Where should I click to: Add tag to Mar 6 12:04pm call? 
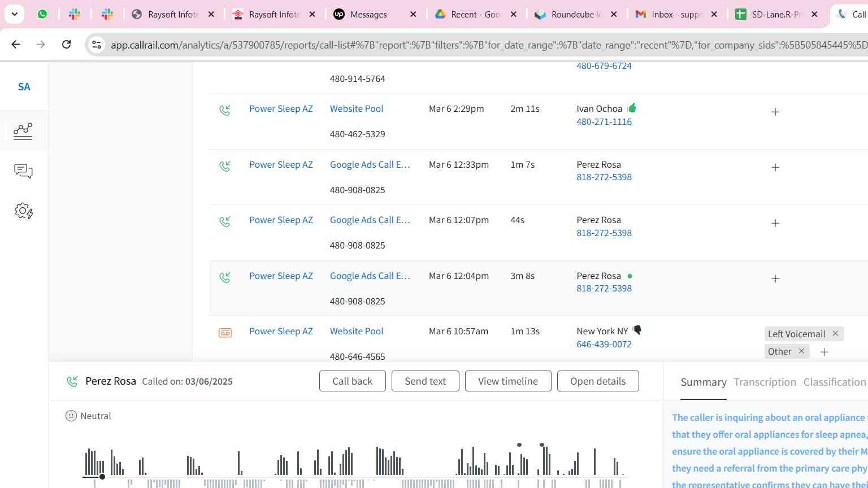pyautogui.click(x=775, y=278)
